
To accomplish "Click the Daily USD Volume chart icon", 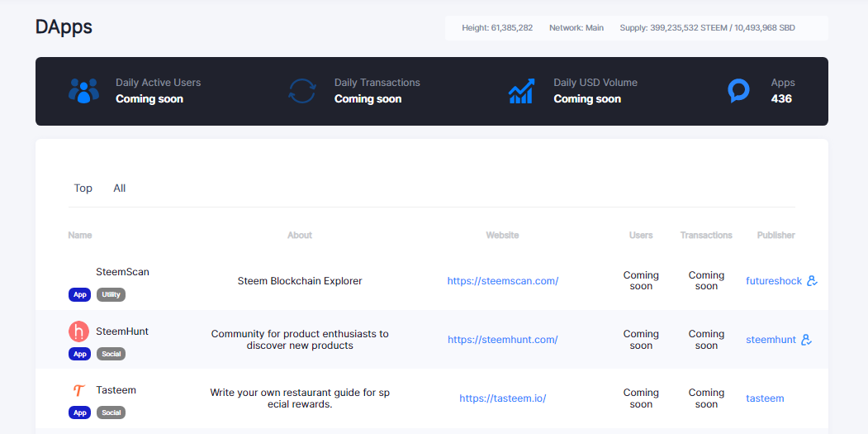I will (521, 91).
